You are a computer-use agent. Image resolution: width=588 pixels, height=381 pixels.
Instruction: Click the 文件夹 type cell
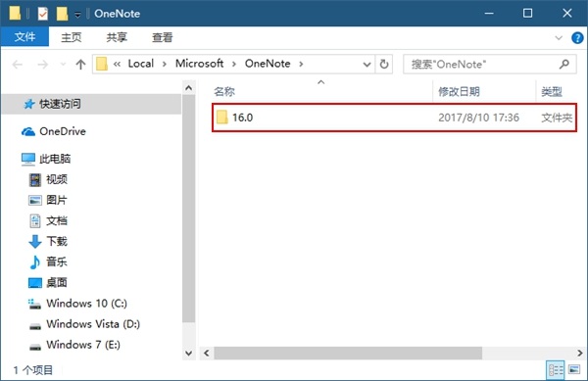(557, 118)
